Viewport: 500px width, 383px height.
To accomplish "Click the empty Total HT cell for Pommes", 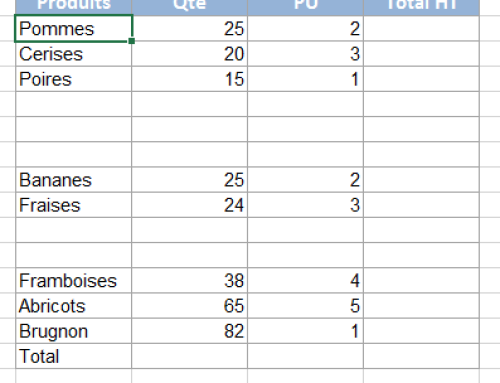I will click(x=421, y=28).
